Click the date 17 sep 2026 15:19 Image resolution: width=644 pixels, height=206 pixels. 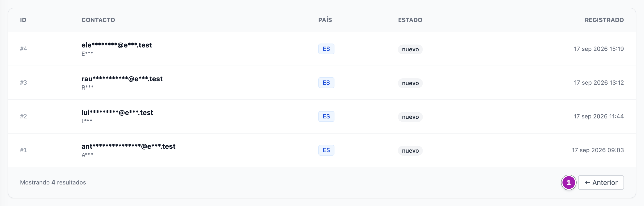tap(599, 49)
